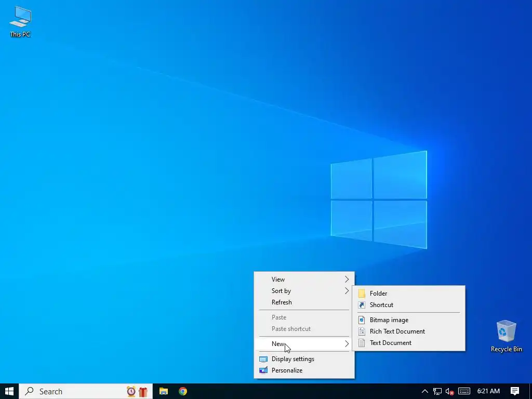The height and width of the screenshot is (399, 532).
Task: Open the Action Center notifications icon
Action: [x=515, y=391]
